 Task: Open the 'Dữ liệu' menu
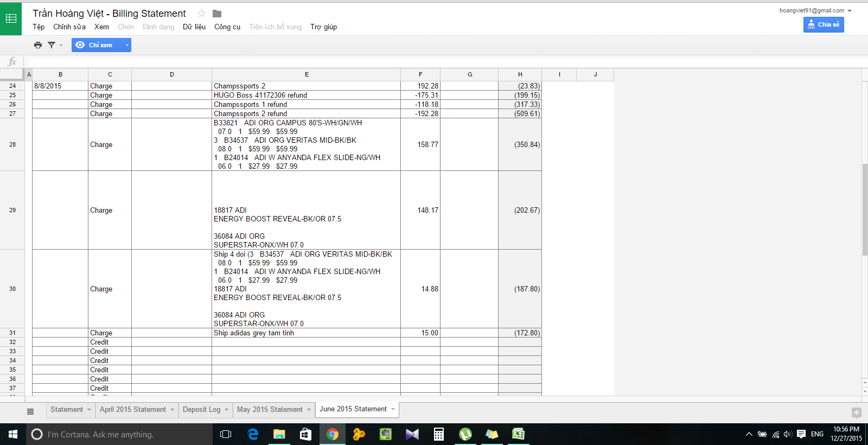point(194,27)
